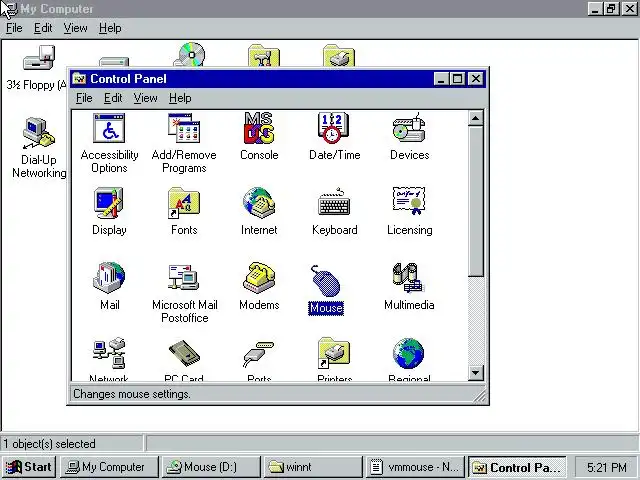Click the Control Panel vertical scroll thumb
This screenshot has width=640, height=480.
point(476,202)
